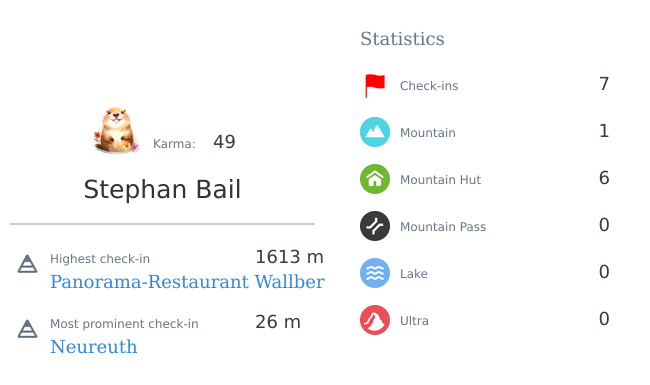
Task: Click the triangle icon beside Highest check-in
Action: coord(27,264)
